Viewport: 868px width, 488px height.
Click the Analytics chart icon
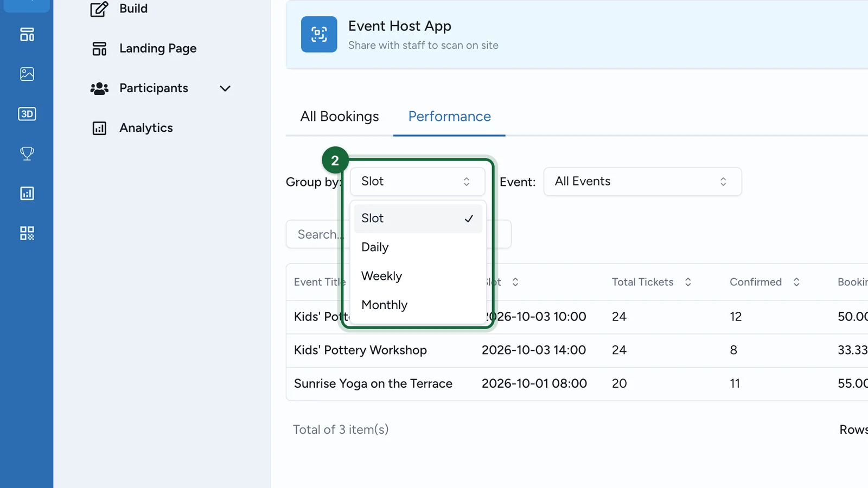coord(99,128)
